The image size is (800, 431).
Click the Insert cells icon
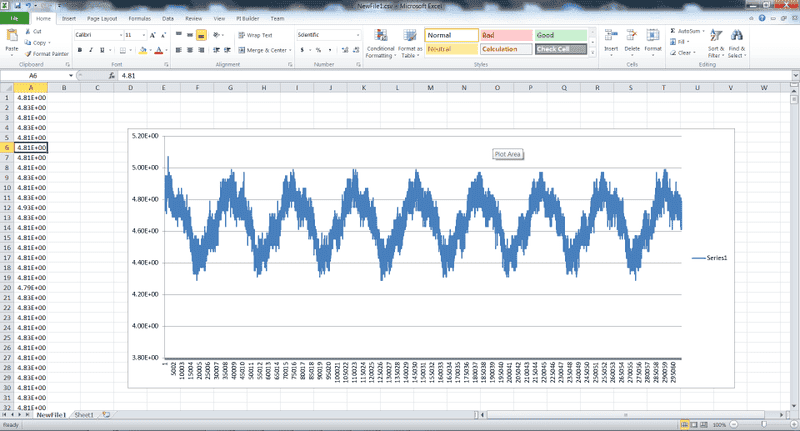click(609, 36)
